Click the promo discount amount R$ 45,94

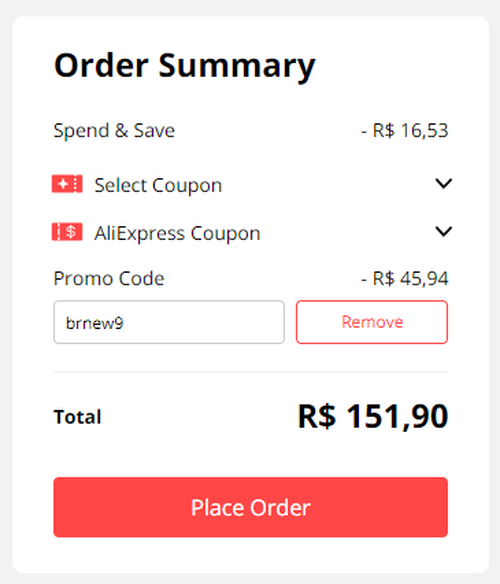point(405,279)
